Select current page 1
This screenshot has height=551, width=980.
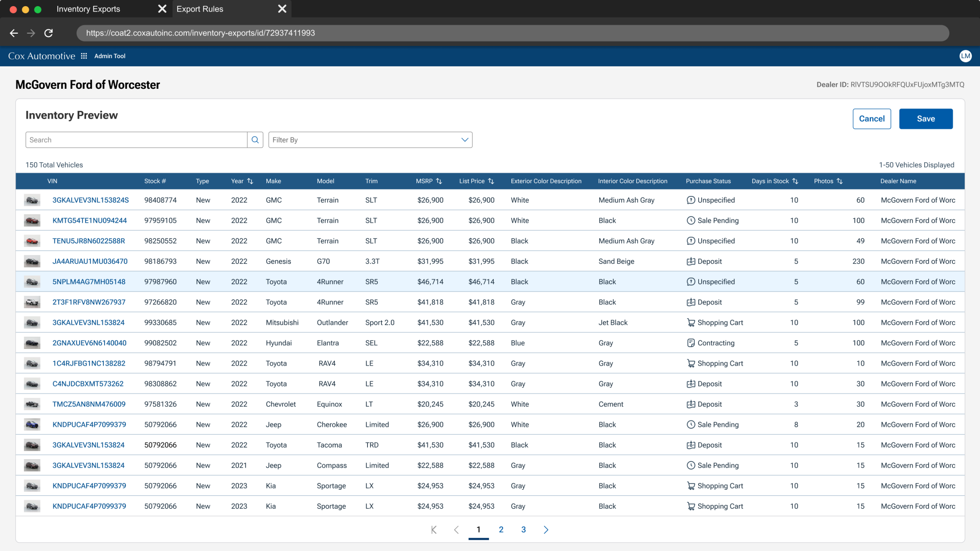[x=479, y=530]
